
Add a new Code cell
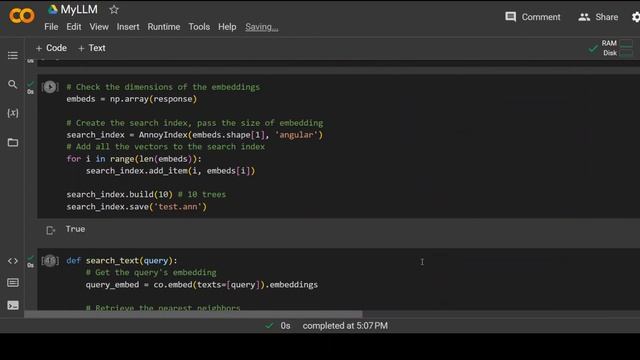[x=51, y=48]
